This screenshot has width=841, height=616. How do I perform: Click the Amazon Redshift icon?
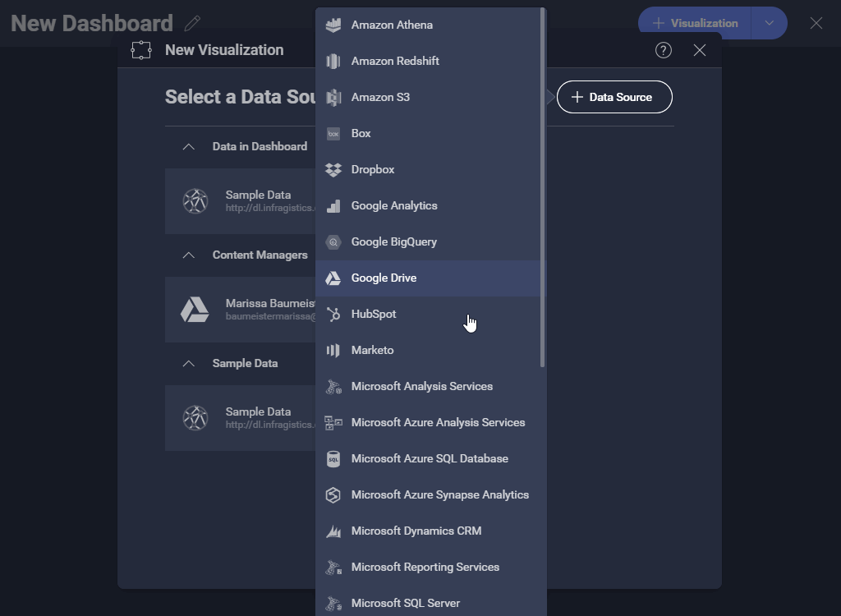click(333, 61)
